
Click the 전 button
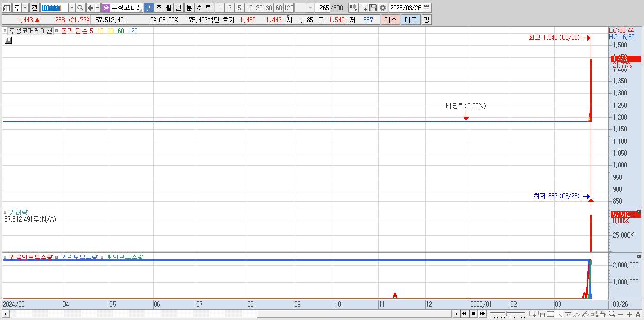[34, 8]
